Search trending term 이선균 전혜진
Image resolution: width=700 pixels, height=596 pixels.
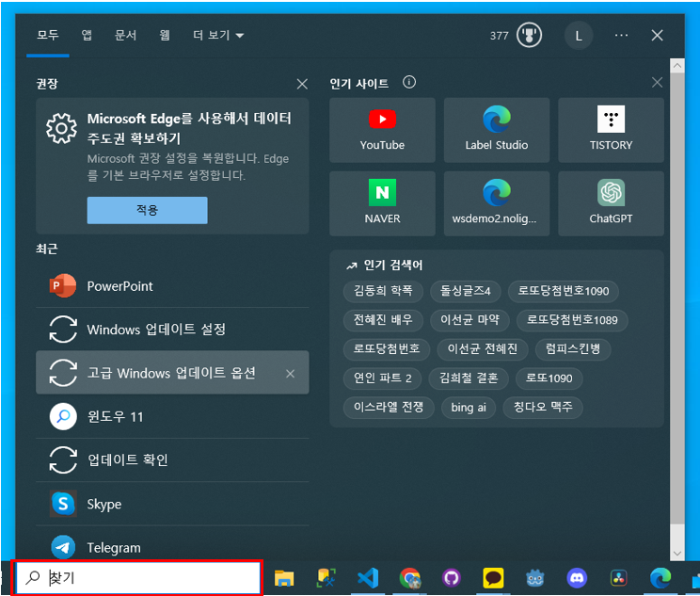tap(482, 349)
